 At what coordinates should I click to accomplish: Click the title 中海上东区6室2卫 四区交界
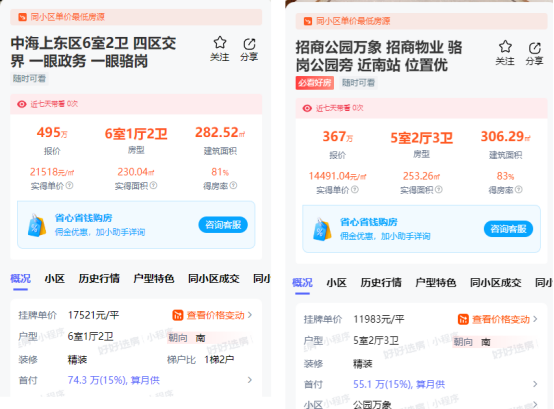[x=93, y=52]
